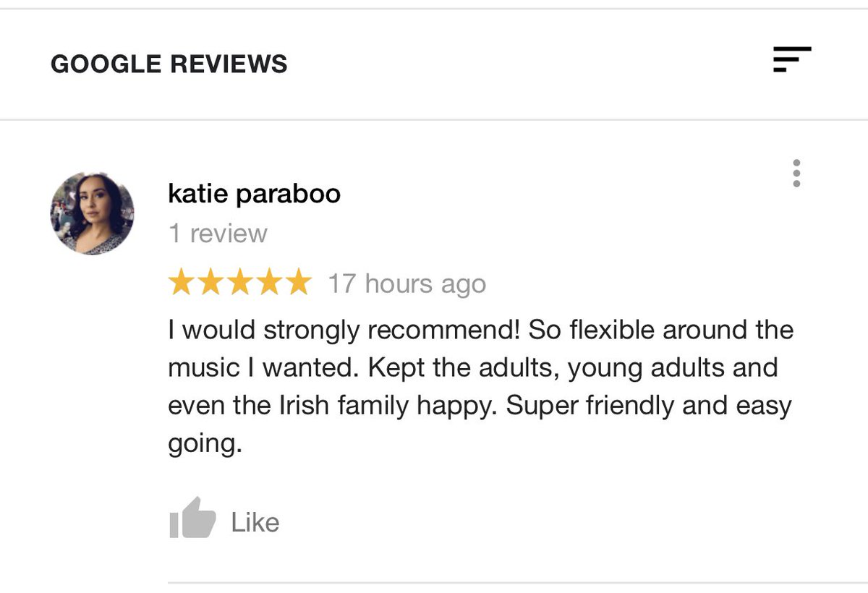Click the line "I would strongly recommend!"
The image size is (868, 593).
pyautogui.click(x=344, y=331)
